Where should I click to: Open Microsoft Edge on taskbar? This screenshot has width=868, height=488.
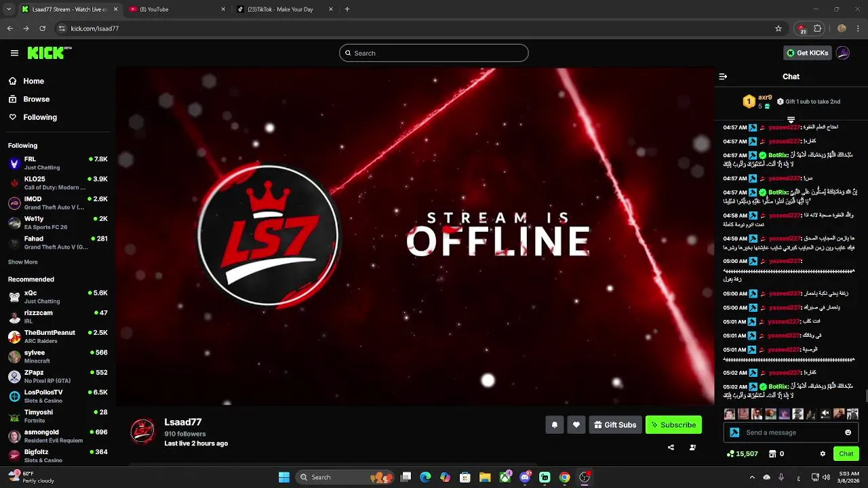click(425, 477)
